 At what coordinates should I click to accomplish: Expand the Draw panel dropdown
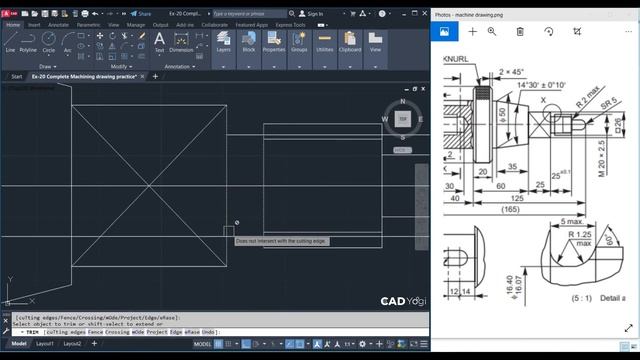(x=48, y=67)
